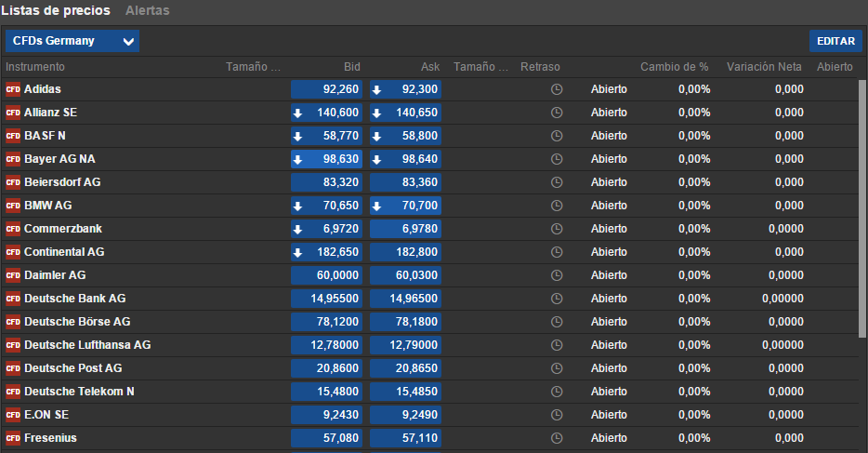
Task: Click Deutsche Bank AG bid 14,95500
Action: (326, 299)
